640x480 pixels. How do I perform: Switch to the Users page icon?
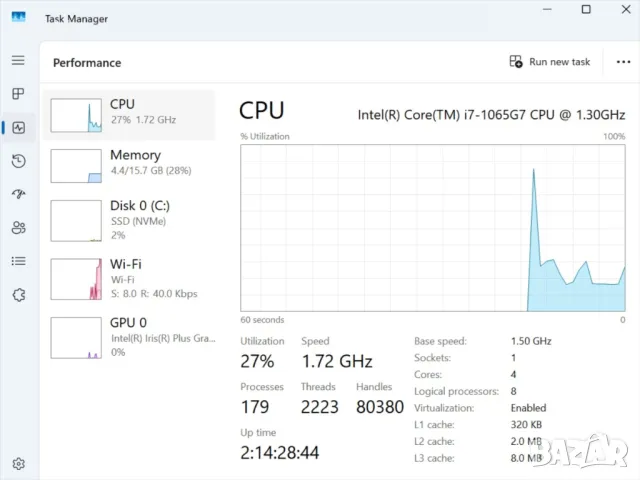click(x=18, y=228)
